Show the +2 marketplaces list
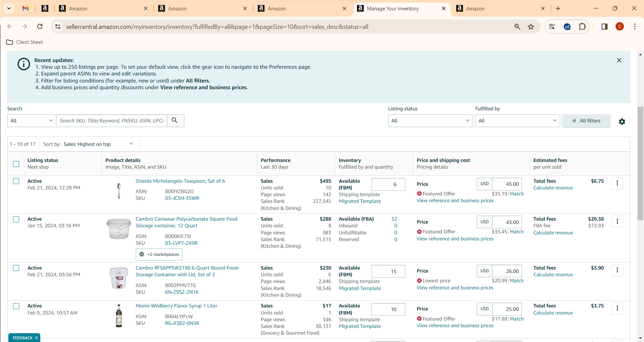The height and width of the screenshot is (342, 644). [159, 254]
